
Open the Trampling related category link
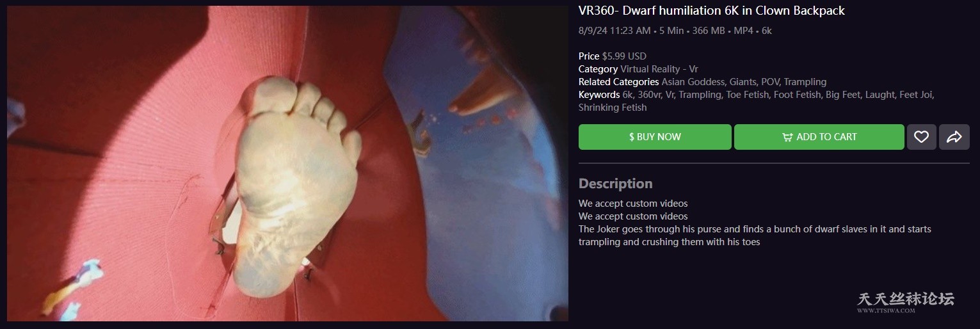pyautogui.click(x=805, y=82)
